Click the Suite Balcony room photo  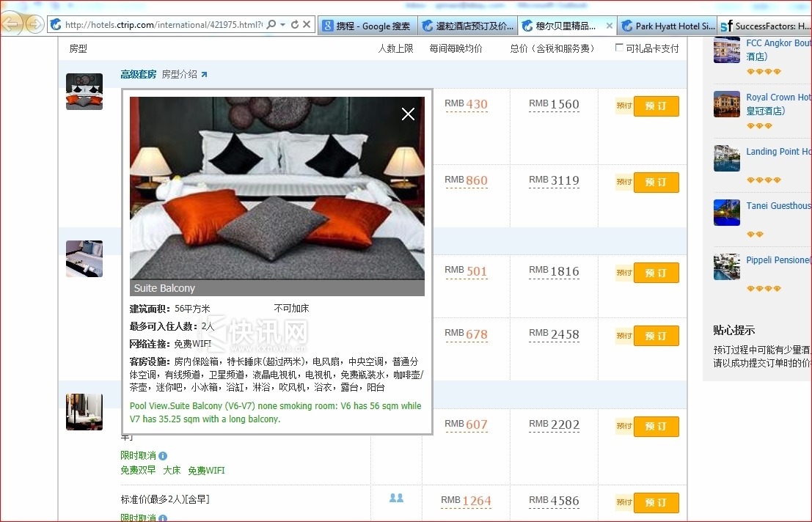click(277, 188)
